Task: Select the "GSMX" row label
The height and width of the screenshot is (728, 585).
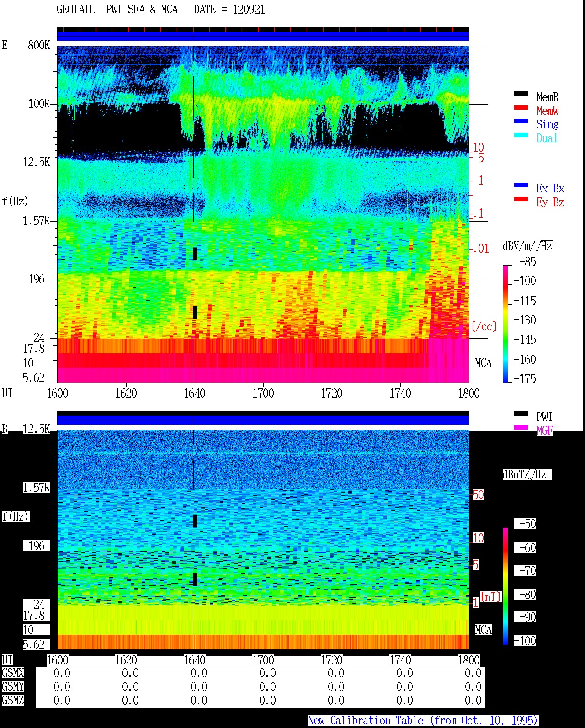Action: (x=13, y=673)
